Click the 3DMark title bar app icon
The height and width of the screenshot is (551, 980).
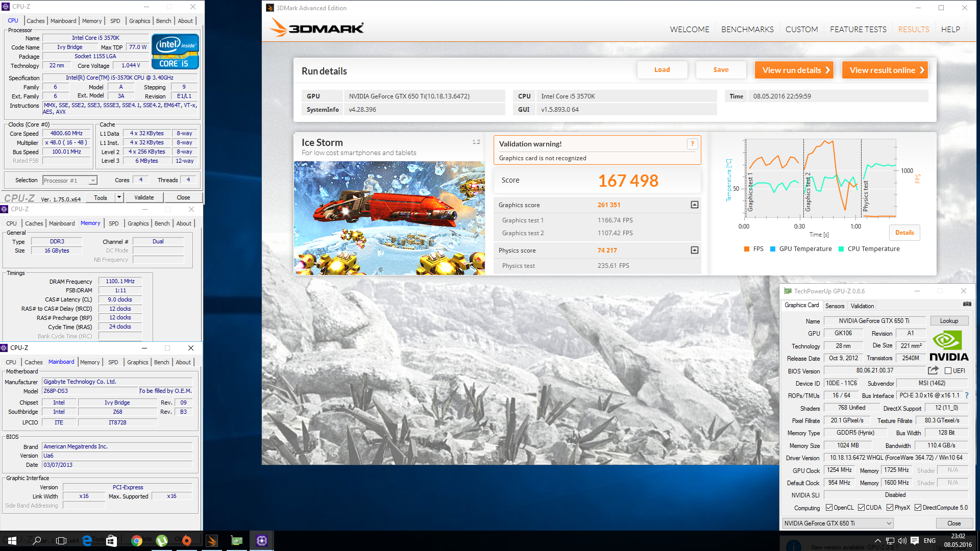(270, 8)
